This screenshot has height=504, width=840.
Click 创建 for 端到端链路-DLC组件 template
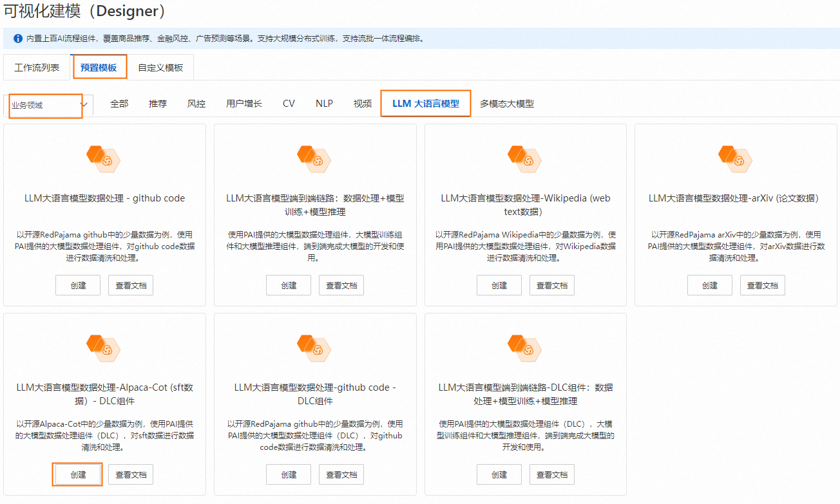click(499, 474)
